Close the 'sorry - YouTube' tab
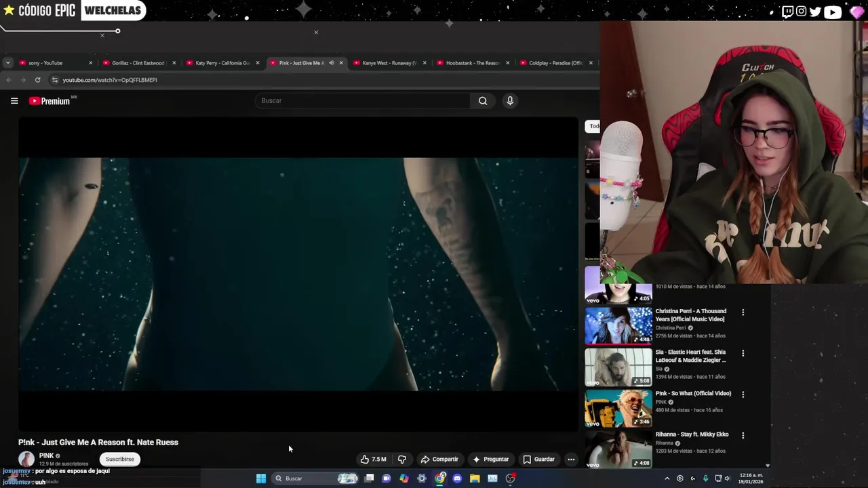 pyautogui.click(x=90, y=63)
